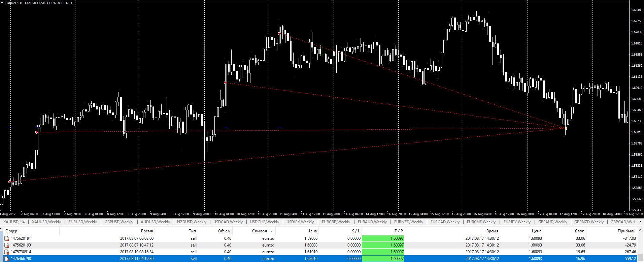Select order number 1475620191

(21, 238)
